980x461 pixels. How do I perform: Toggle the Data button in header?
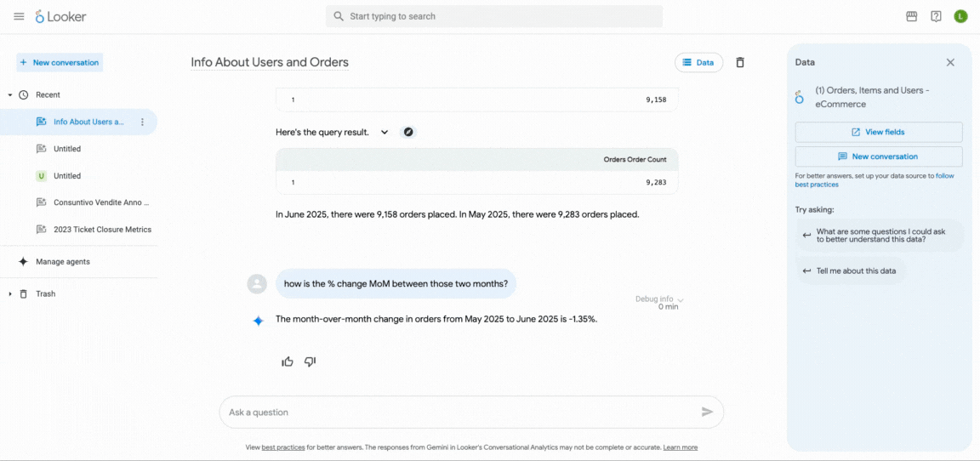coord(698,62)
